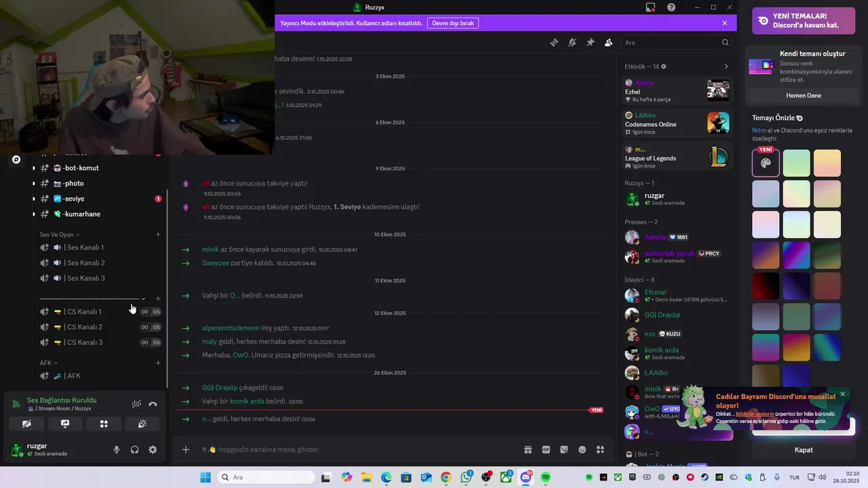
Task: Open the Threads icon in channel header
Action: coord(554,42)
